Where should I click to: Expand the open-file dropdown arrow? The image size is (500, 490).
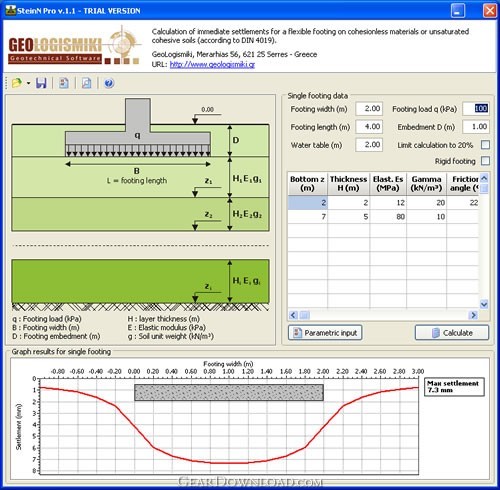point(29,83)
